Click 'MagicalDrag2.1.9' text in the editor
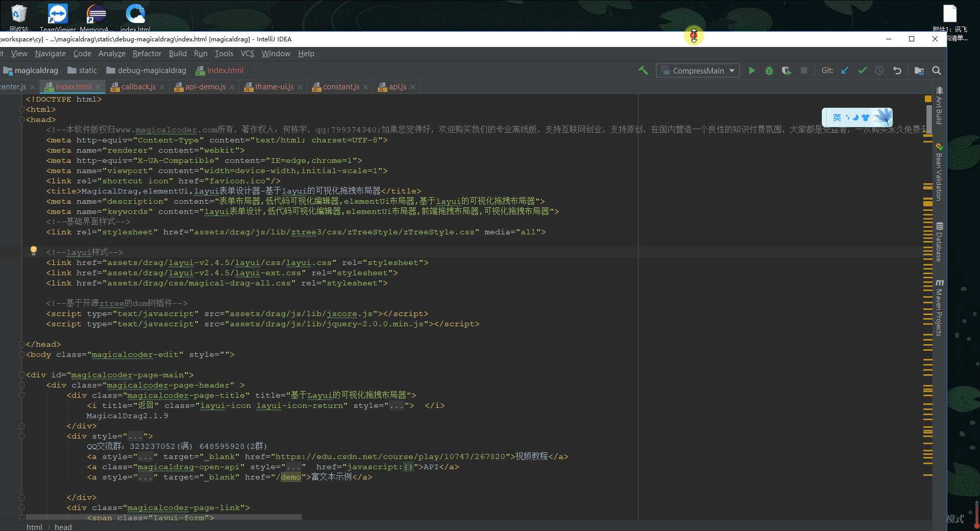Image resolution: width=980 pixels, height=531 pixels. point(127,416)
